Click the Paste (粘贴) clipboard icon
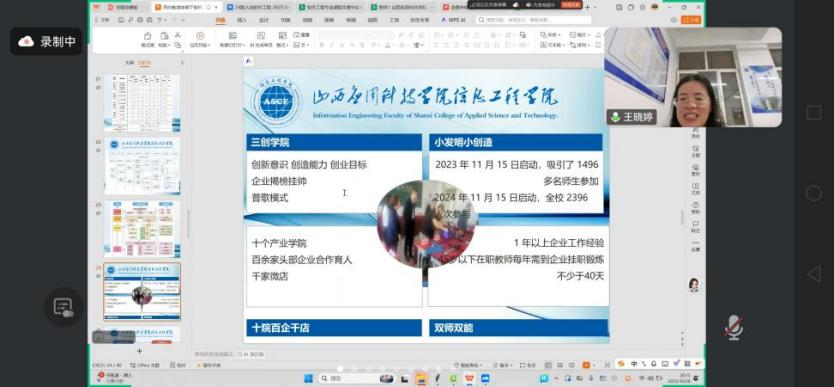 165,36
